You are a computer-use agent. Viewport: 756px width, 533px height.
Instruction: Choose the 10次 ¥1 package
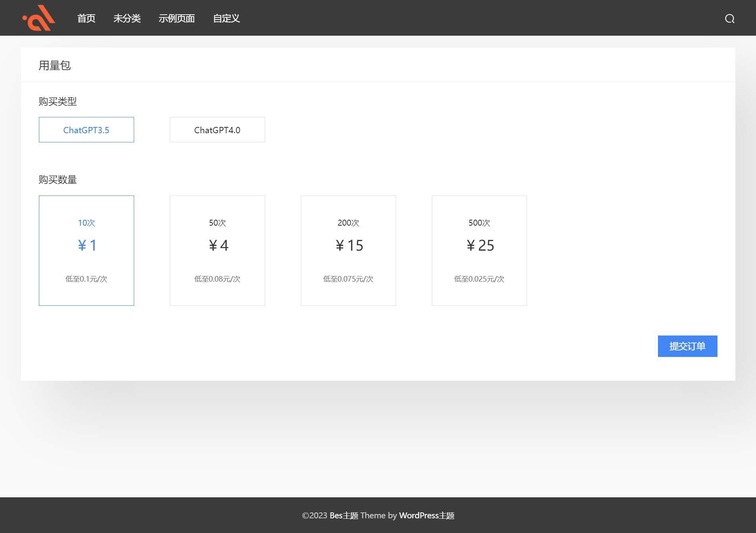[x=87, y=251]
